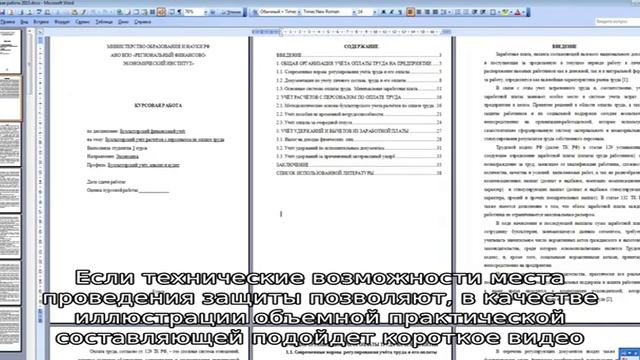This screenshot has width=640, height=360.
Task: Expand the Font Color options arrow
Action: [x=523, y=12]
